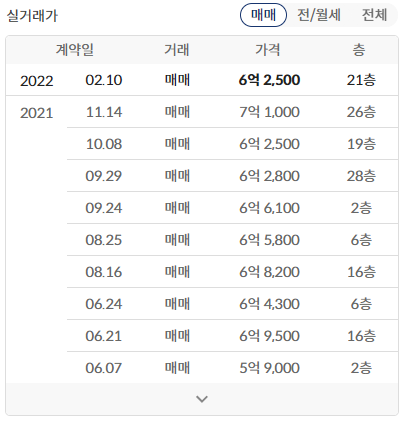Click the 거래 column header
This screenshot has width=407, height=428.
[x=177, y=50]
